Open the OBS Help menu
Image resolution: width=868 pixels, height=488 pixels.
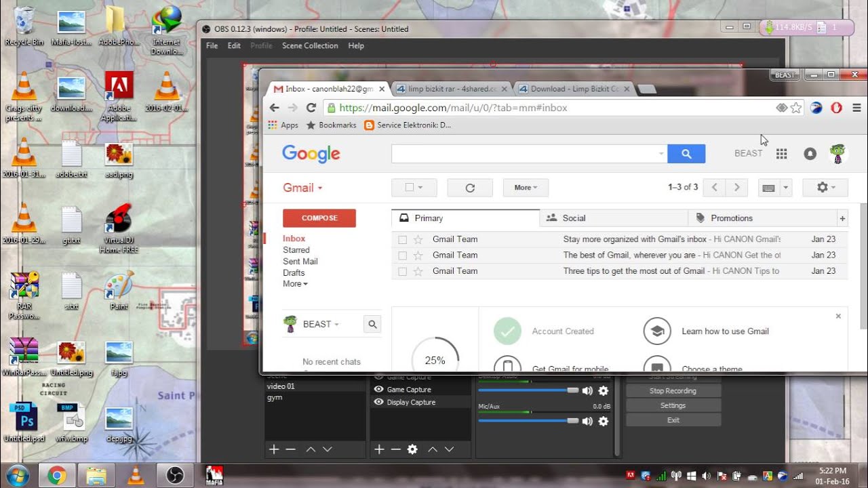pos(356,46)
